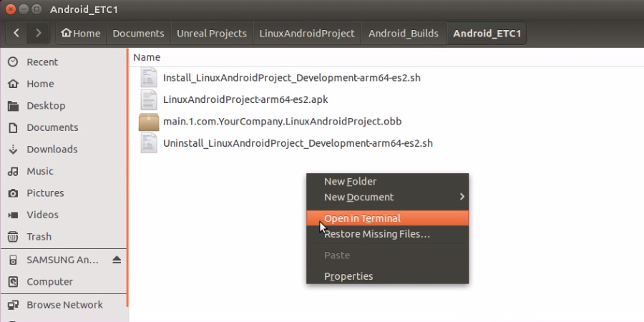Open Downloads label in the sidebar
The image size is (644, 322).
[52, 150]
